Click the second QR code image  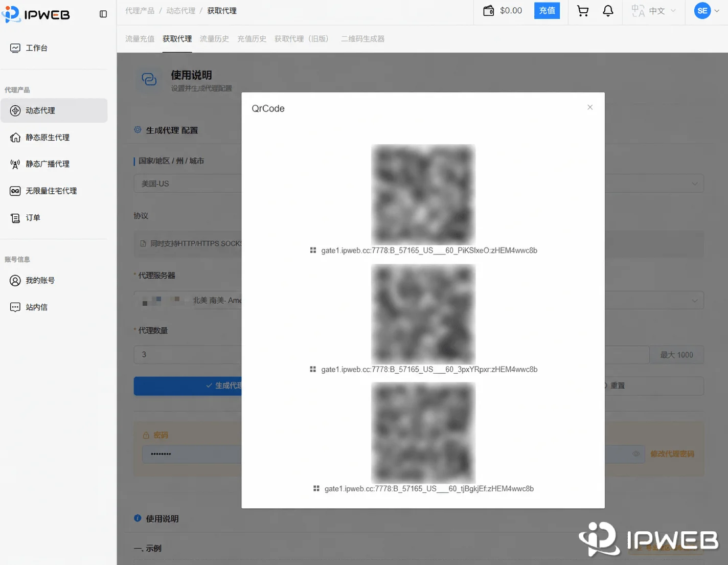(x=423, y=313)
